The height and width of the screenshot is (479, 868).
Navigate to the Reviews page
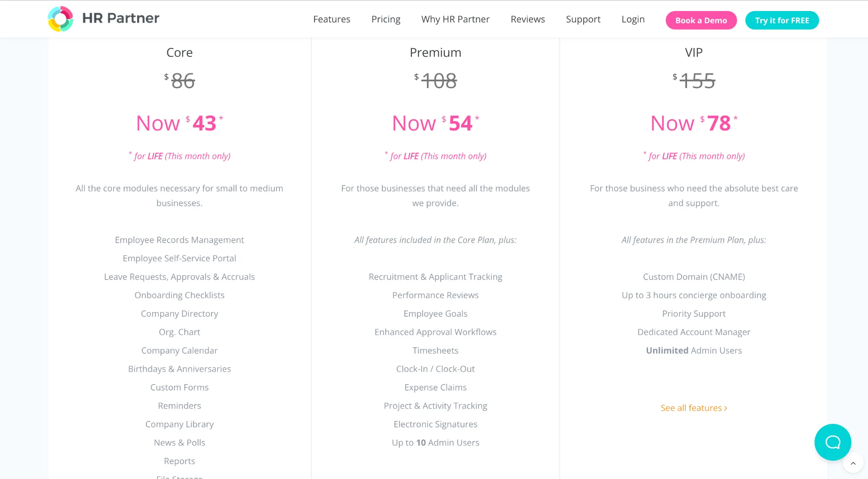pyautogui.click(x=528, y=19)
